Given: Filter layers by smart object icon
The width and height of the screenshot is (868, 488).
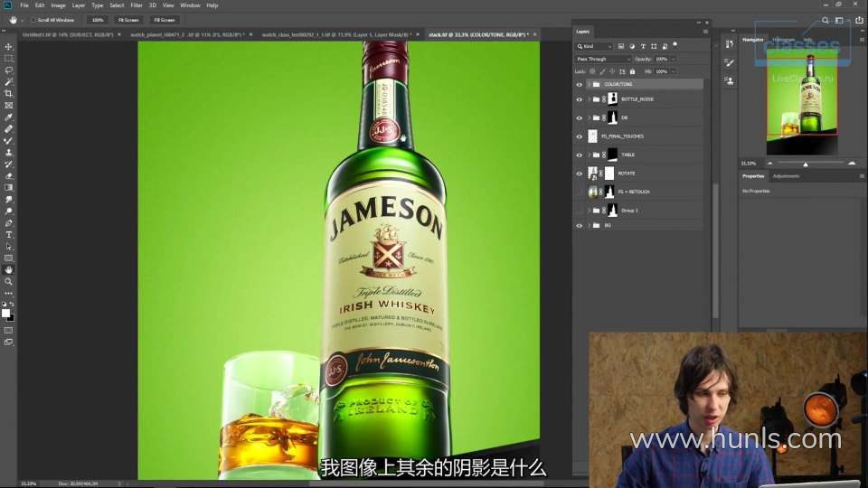Looking at the screenshot, I should point(665,46).
